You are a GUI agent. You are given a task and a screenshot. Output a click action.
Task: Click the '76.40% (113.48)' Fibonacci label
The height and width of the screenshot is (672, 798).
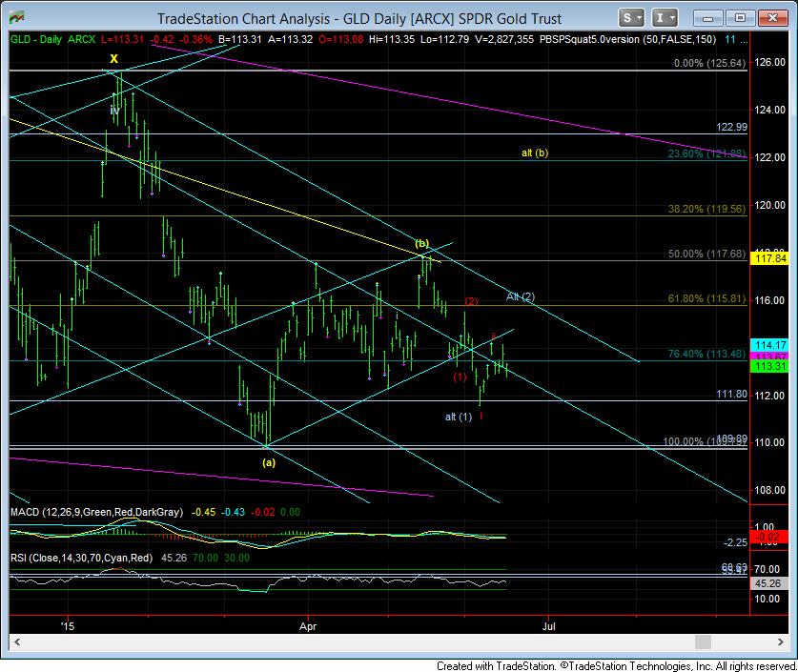[x=706, y=354]
